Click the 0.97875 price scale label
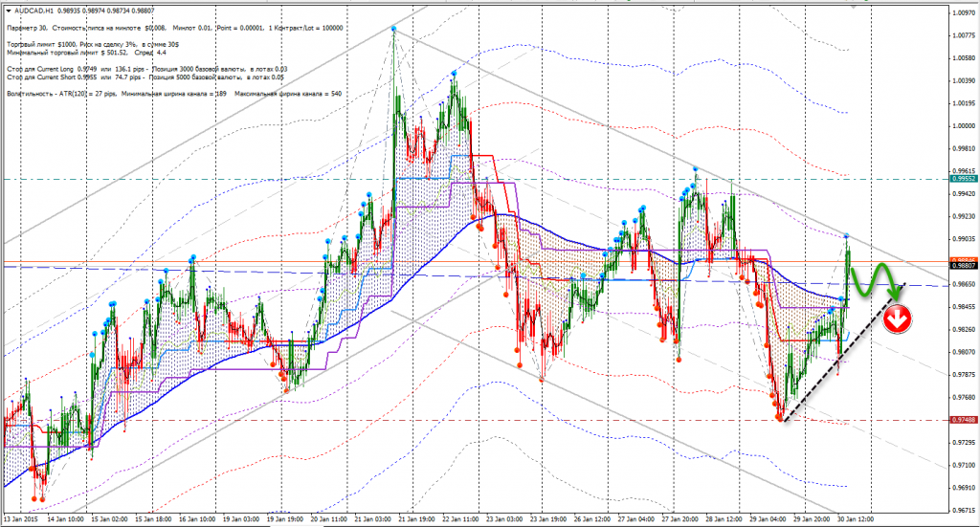 [x=963, y=375]
